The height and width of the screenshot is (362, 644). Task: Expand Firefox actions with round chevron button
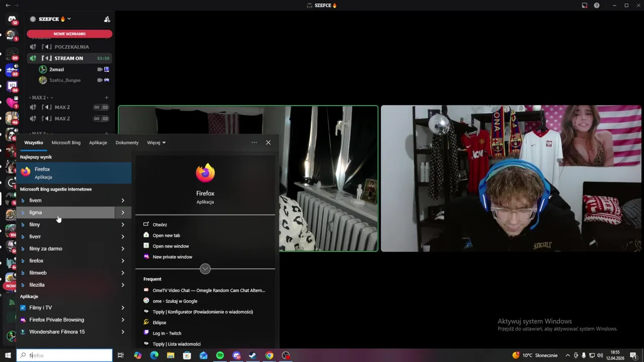click(x=205, y=269)
